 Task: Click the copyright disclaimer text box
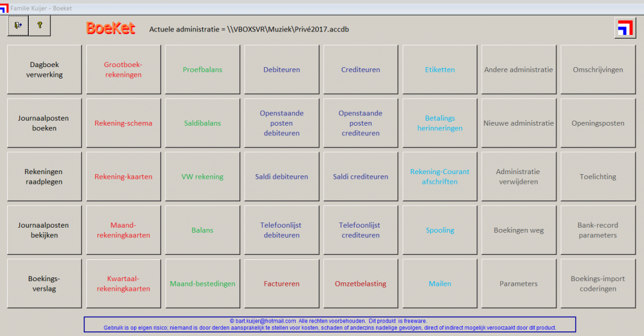[330, 324]
